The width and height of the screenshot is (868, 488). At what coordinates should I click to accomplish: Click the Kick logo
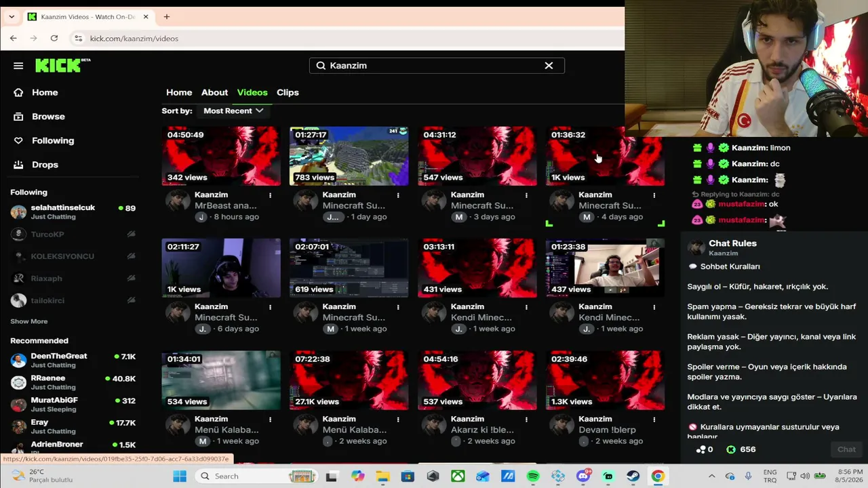pos(62,65)
